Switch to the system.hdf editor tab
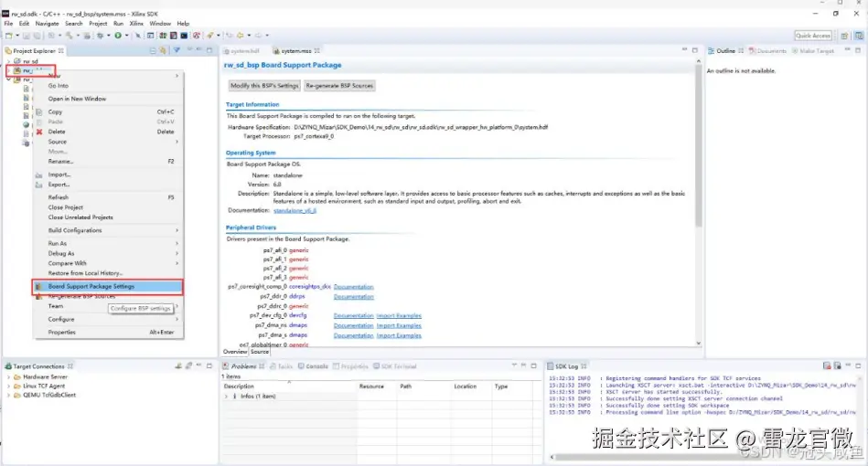Image resolution: width=868 pixels, height=466 pixels. 241,51
